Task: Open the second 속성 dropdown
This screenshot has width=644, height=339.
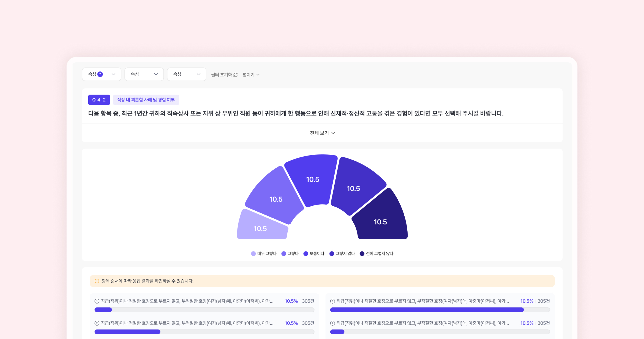Action: pos(144,74)
